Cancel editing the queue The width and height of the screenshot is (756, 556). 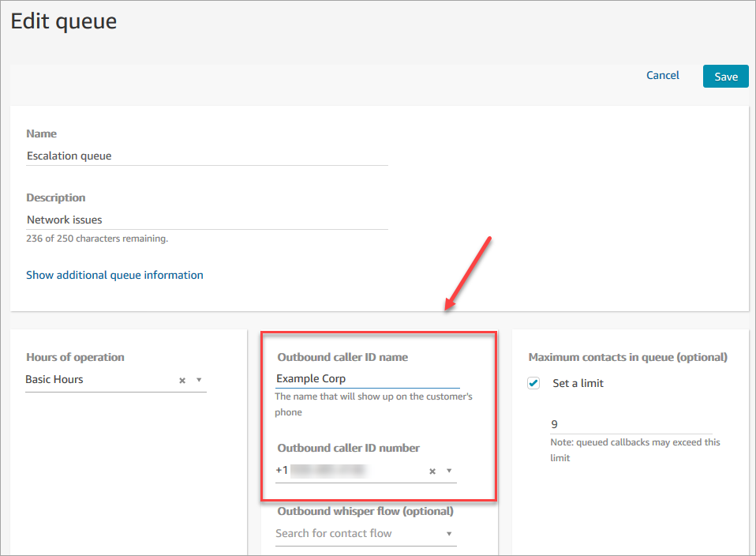662,76
